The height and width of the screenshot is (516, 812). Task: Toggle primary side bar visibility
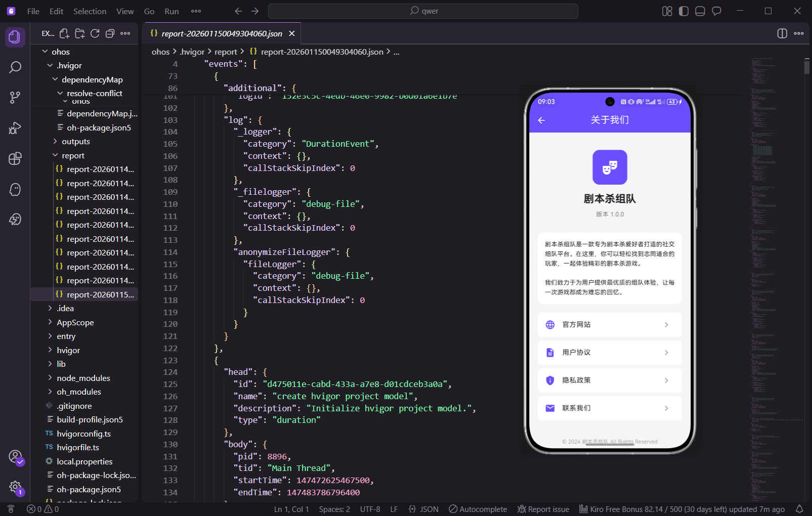683,11
